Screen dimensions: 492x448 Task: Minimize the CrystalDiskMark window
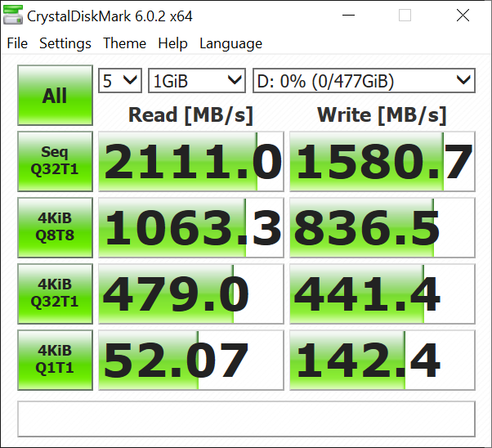(348, 15)
